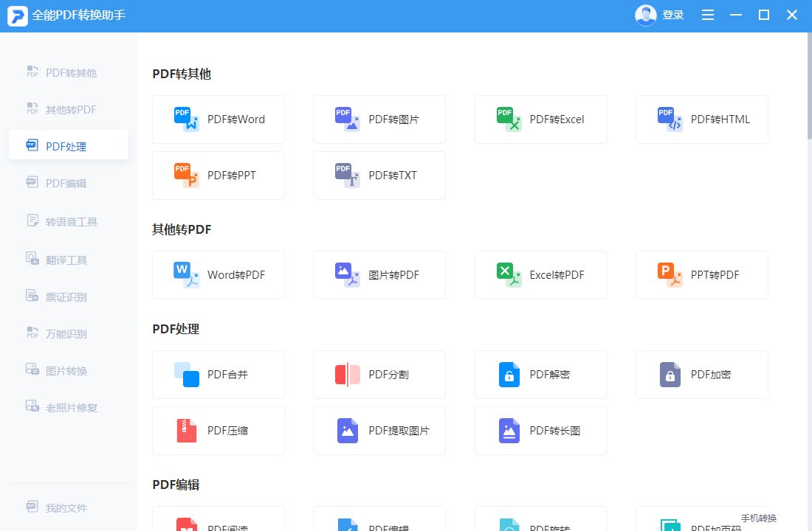Click the PDF加密 label text
Viewport: 812px width, 531px height.
tap(710, 375)
